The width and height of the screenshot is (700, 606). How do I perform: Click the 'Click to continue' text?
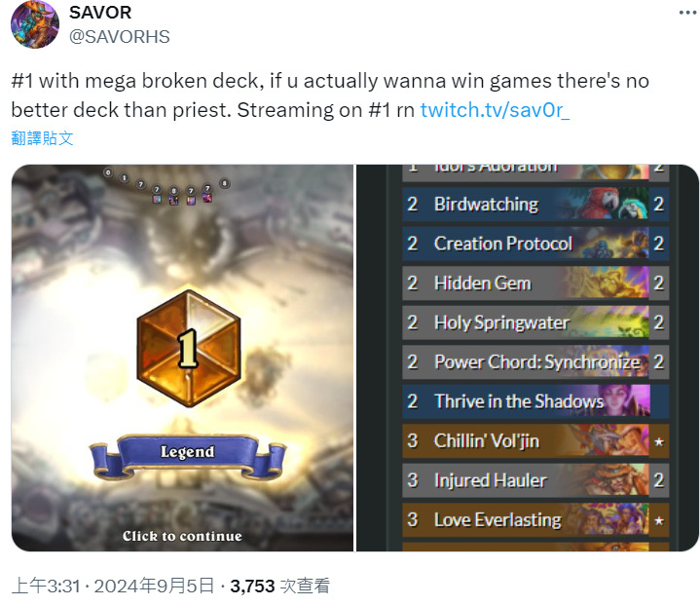(x=182, y=536)
